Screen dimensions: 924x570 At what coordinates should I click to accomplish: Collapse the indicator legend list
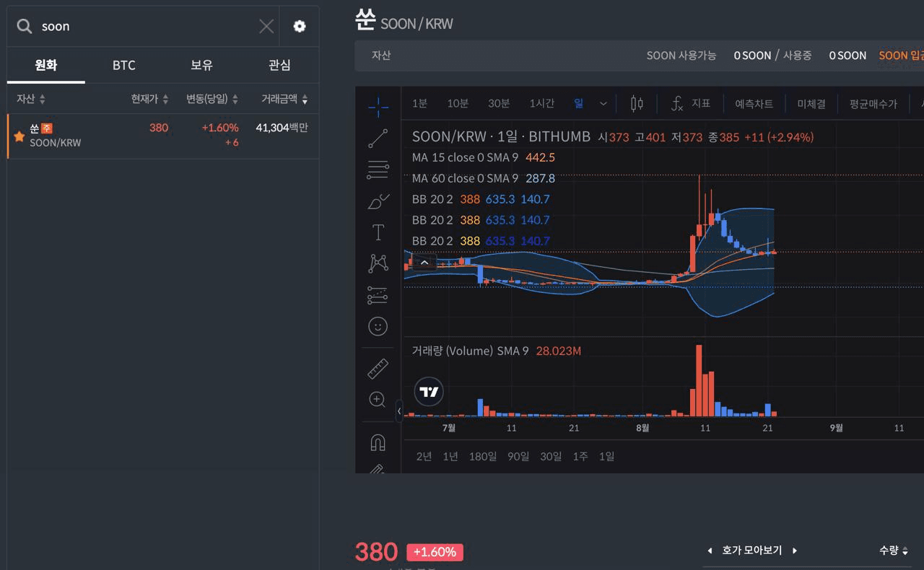424,263
